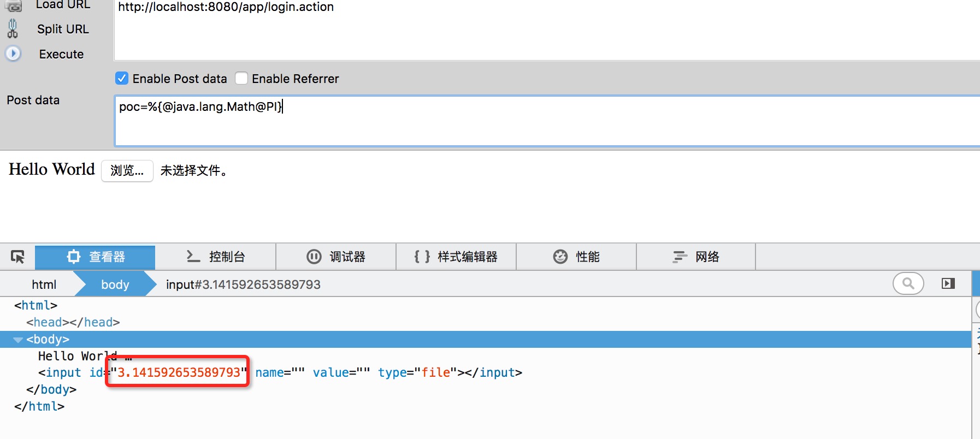Open the Style Editor tab (样式编辑器)

tap(456, 257)
